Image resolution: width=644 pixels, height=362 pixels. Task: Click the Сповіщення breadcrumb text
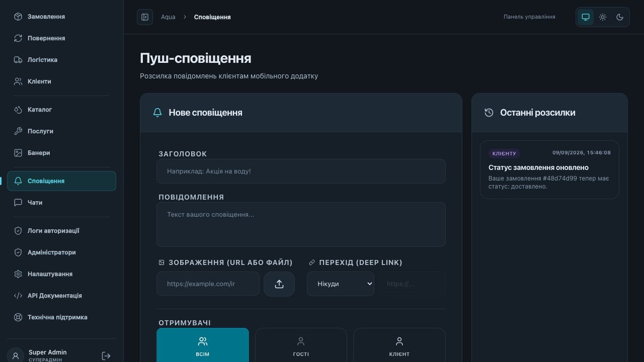(212, 17)
